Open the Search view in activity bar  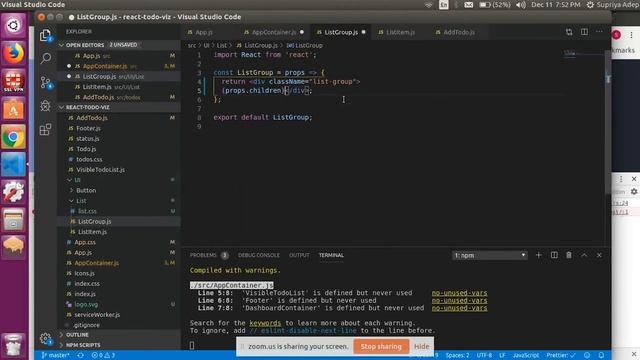click(x=45, y=58)
